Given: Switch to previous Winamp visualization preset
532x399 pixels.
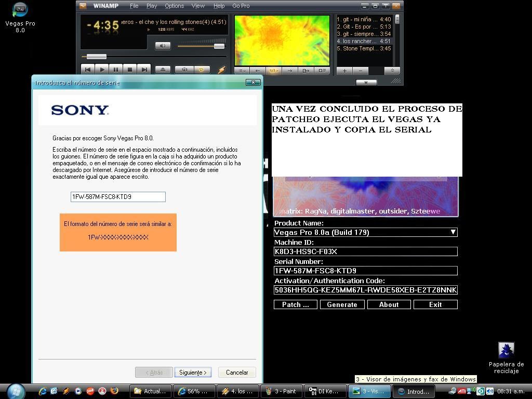Looking at the screenshot, I should coord(258,71).
